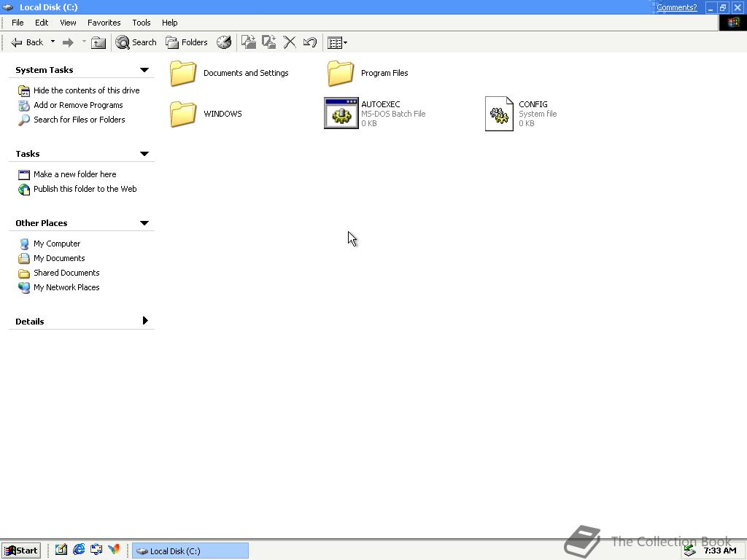Toggle the Folders pane button
The height and width of the screenshot is (560, 747).
(186, 42)
